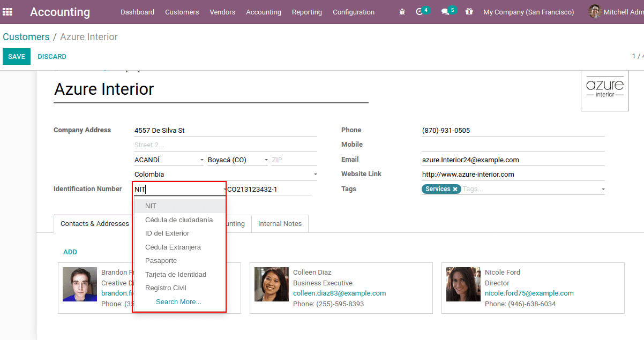The image size is (644, 340).
Task: Click the empty Mobile field
Action: tap(513, 145)
